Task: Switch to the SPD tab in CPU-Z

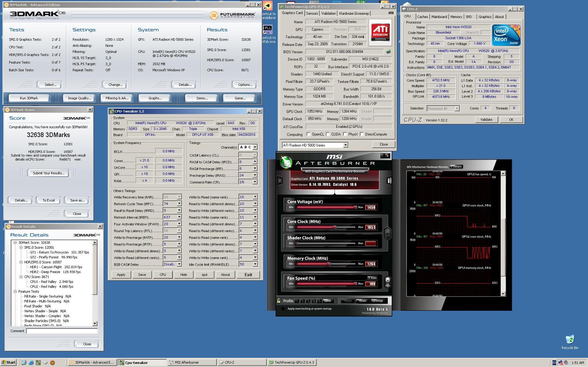Action: click(x=469, y=17)
